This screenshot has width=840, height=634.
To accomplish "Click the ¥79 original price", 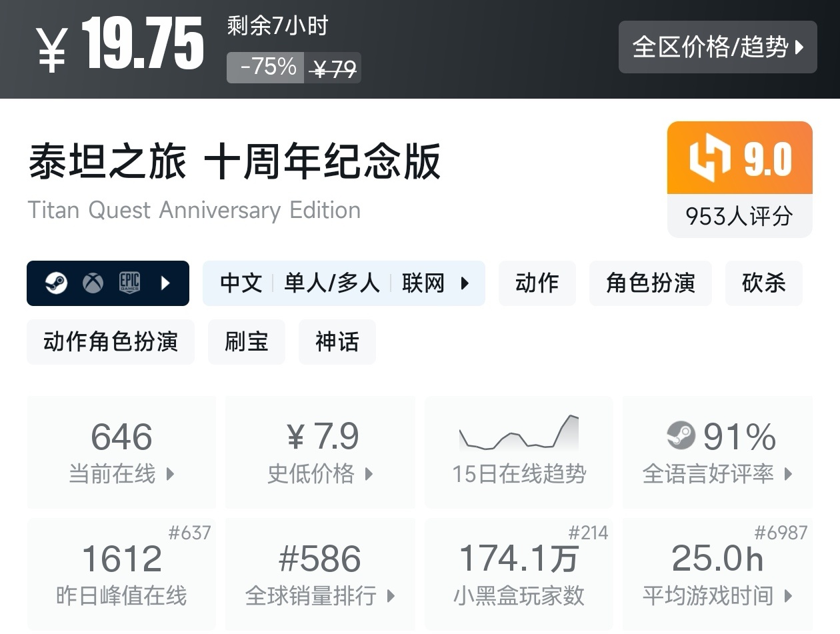I will [x=334, y=68].
